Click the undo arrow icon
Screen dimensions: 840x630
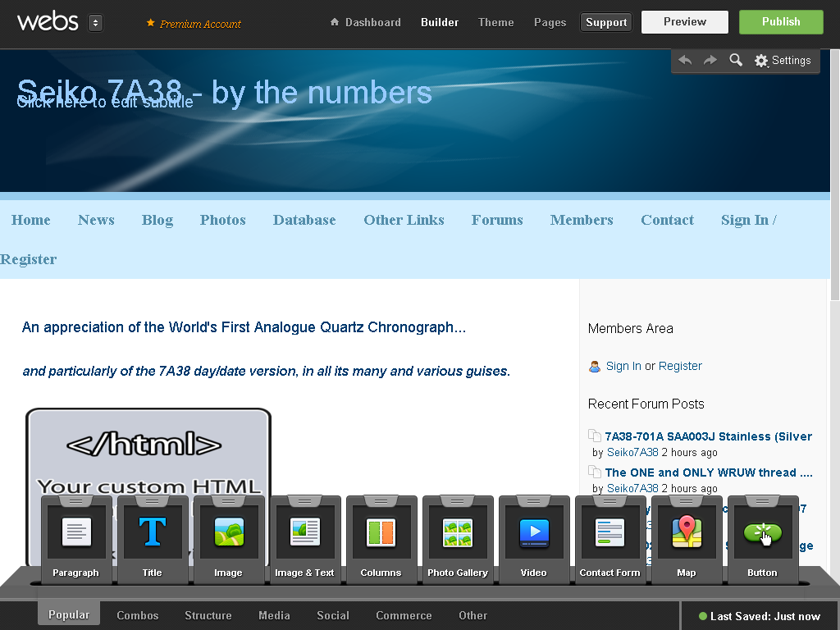click(x=685, y=60)
